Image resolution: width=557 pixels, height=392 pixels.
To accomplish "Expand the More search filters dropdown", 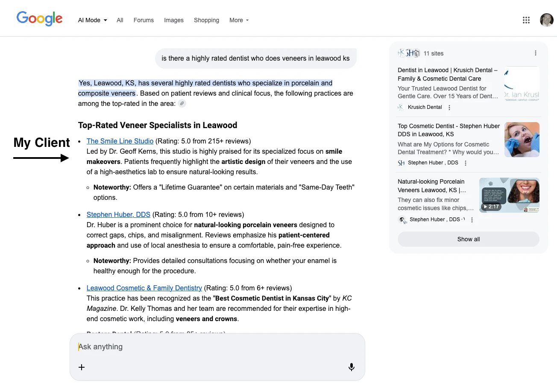I will 239,20.
